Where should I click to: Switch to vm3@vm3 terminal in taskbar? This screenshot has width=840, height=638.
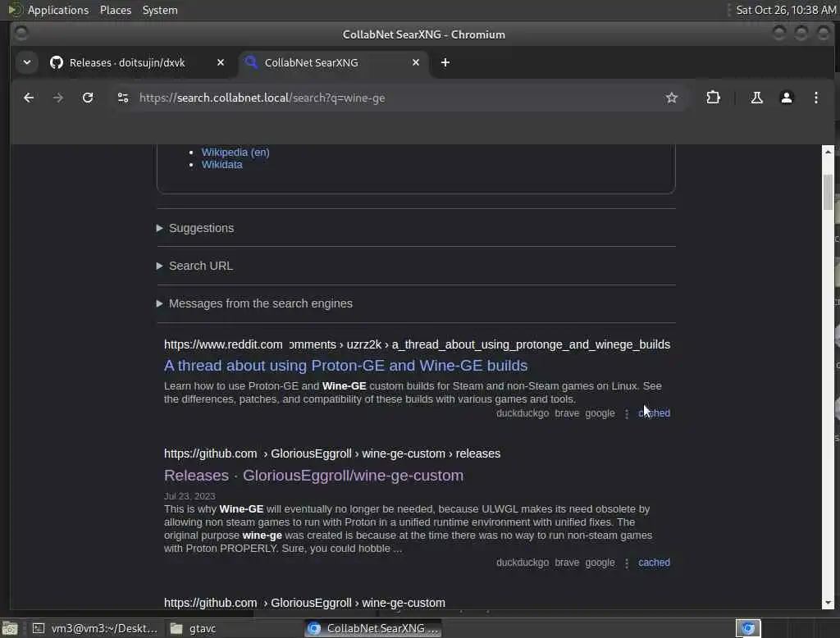(x=95, y=628)
